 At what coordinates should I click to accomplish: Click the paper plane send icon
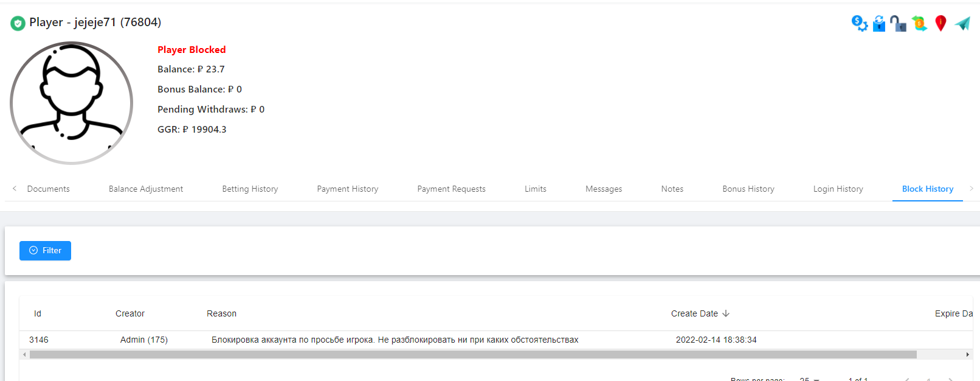962,23
